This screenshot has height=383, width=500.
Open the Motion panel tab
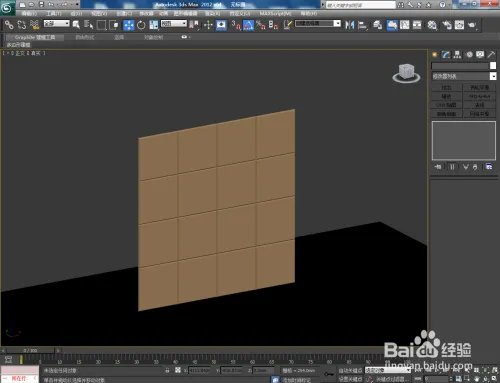469,55
